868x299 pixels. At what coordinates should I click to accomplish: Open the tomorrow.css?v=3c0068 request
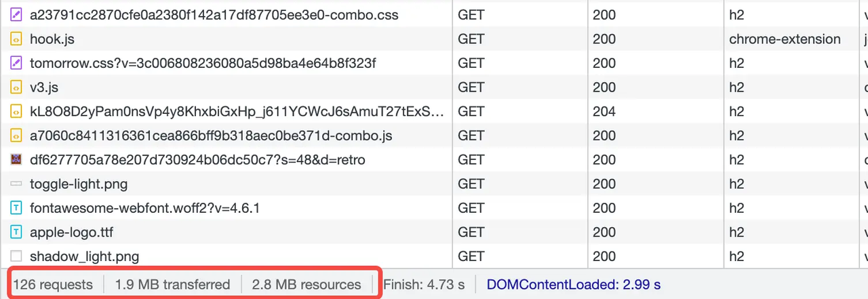203,63
